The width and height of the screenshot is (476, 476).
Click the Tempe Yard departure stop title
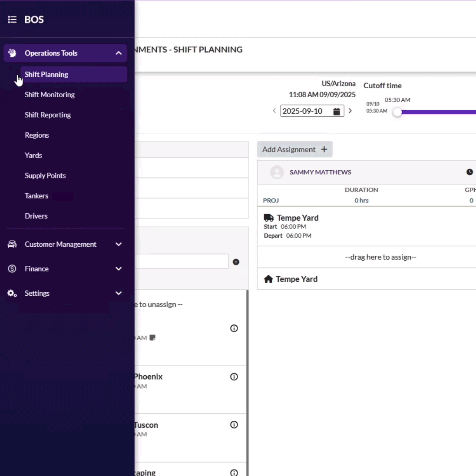click(298, 218)
